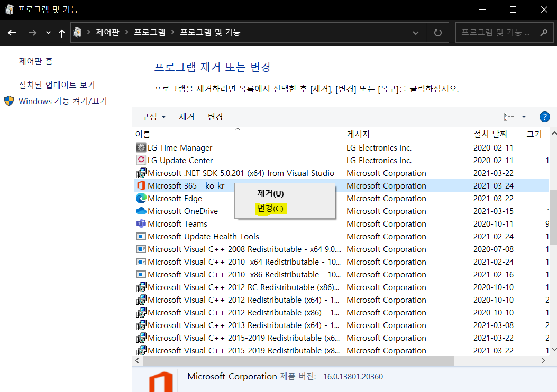Click the Visual C++ 2010 x64 icon
Viewport: 557px width, 392px height.
point(141,262)
